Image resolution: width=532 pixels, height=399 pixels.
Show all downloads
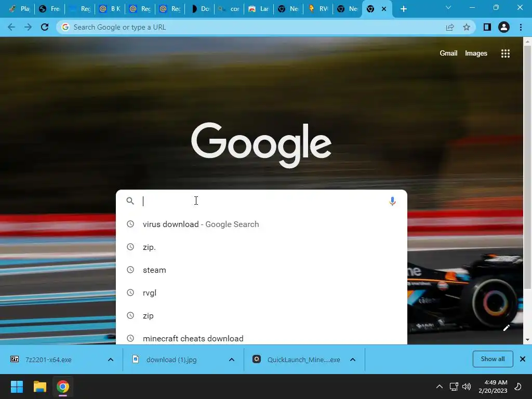(493, 359)
